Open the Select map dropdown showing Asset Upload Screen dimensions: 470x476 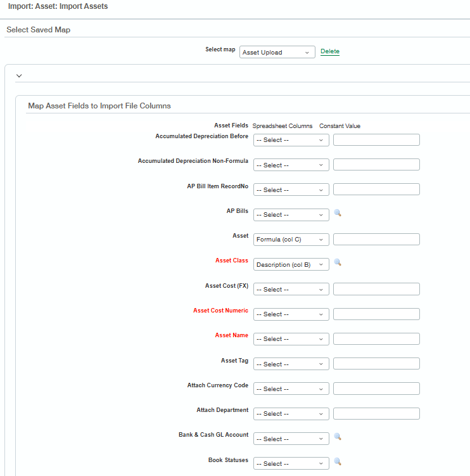(x=277, y=52)
